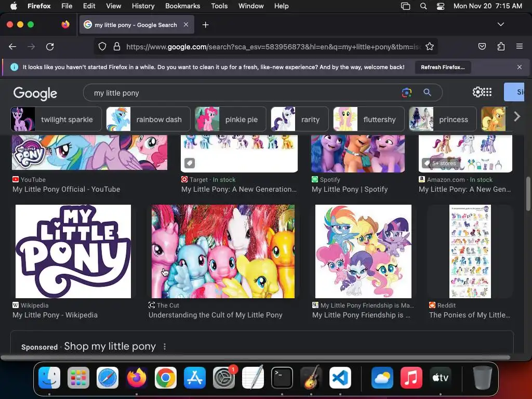Open the History menu
This screenshot has height=399, width=532.
[x=143, y=6]
